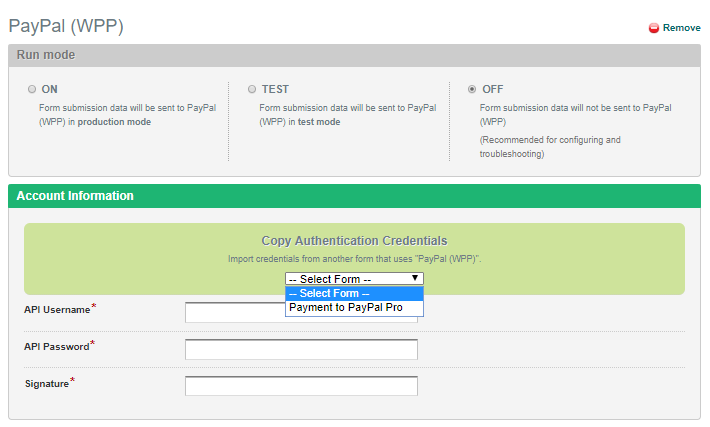710x427 pixels.
Task: Select the TEST run mode radio button
Action: click(x=253, y=89)
